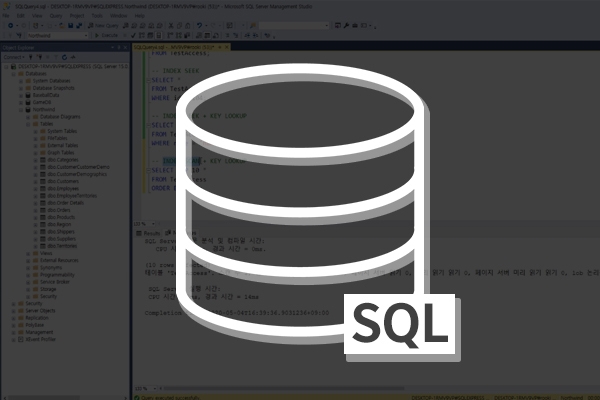Open the Northwind database dropdown in toolbar
This screenshot has height=400, width=600.
(57, 36)
